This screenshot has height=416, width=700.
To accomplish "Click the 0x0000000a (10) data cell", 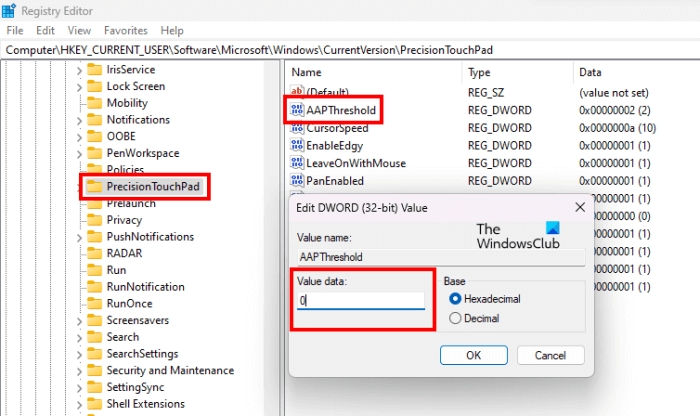I will click(x=617, y=128).
